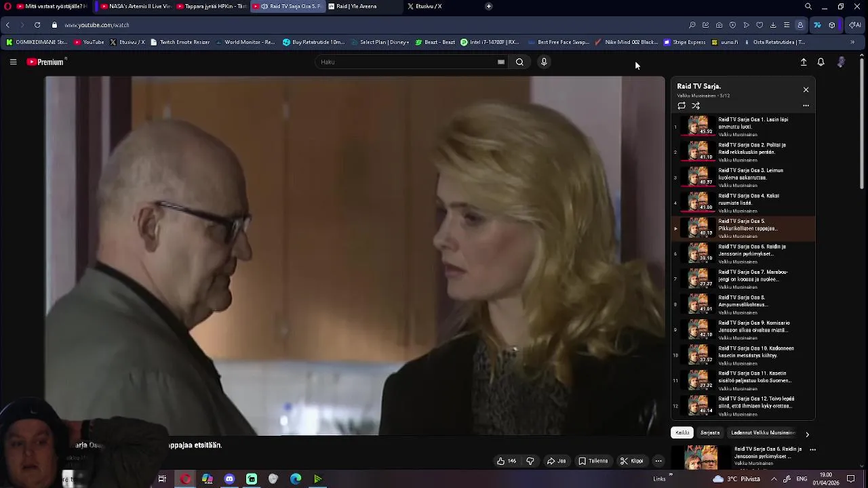Open Stripe Express bookmark
This screenshot has width=868, height=488.
point(684,42)
